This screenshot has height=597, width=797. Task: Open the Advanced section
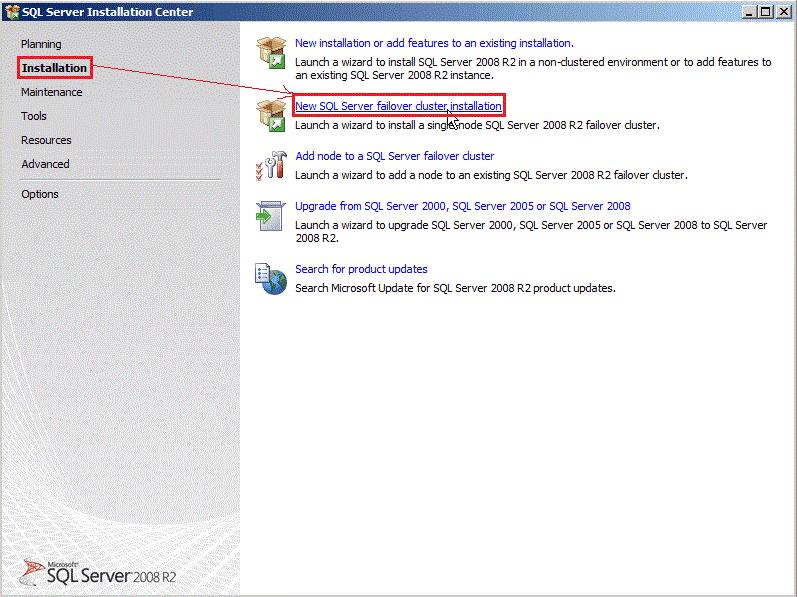point(45,164)
